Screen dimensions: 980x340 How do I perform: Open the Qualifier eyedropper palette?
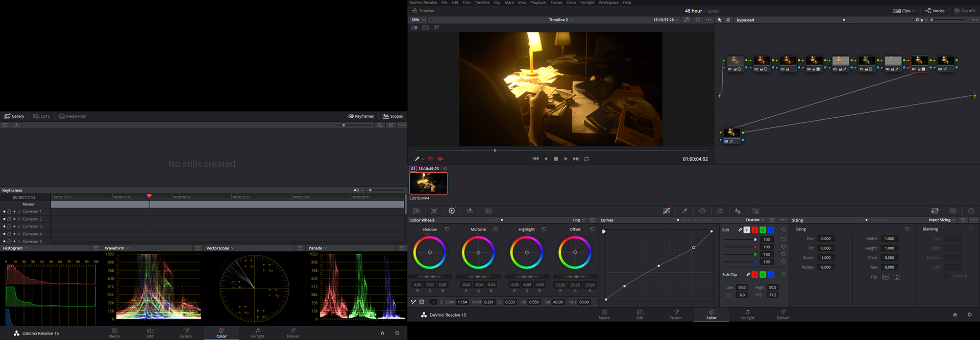coord(684,211)
